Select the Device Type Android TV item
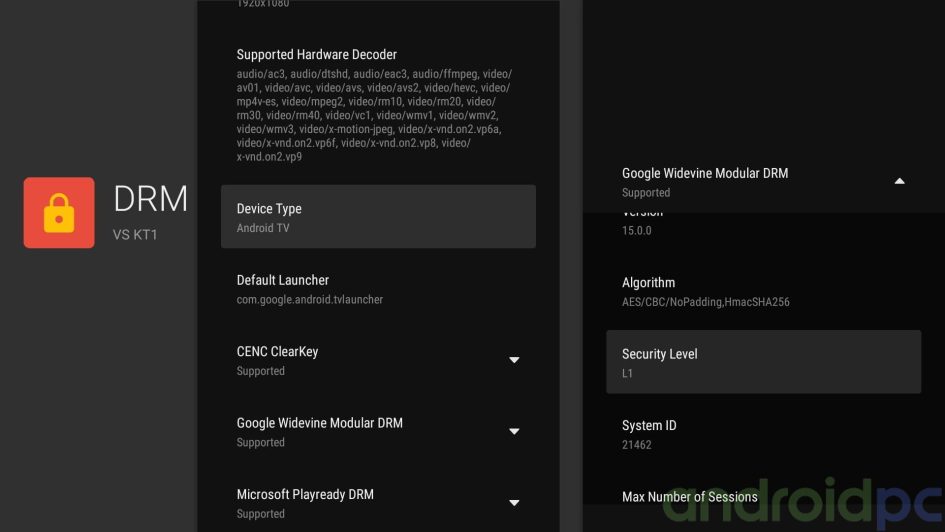The height and width of the screenshot is (532, 945). 378,217
